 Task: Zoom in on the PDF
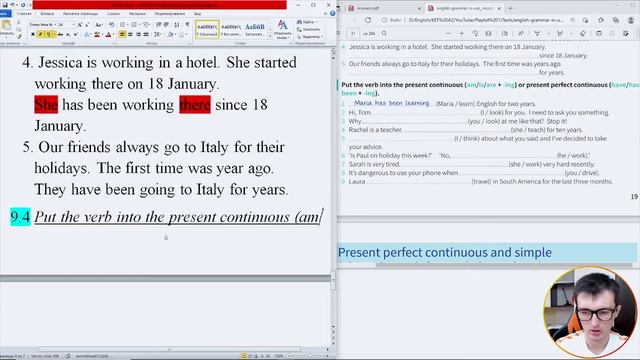(462, 33)
